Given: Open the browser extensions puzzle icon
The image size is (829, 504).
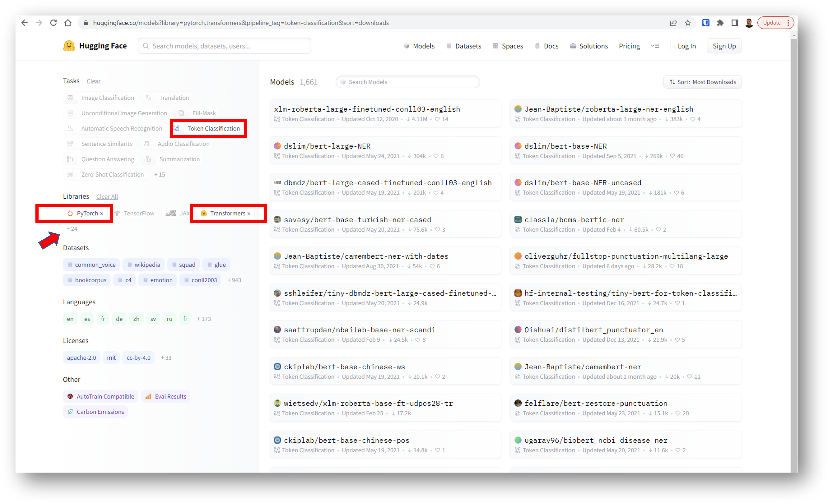Looking at the screenshot, I should point(720,23).
